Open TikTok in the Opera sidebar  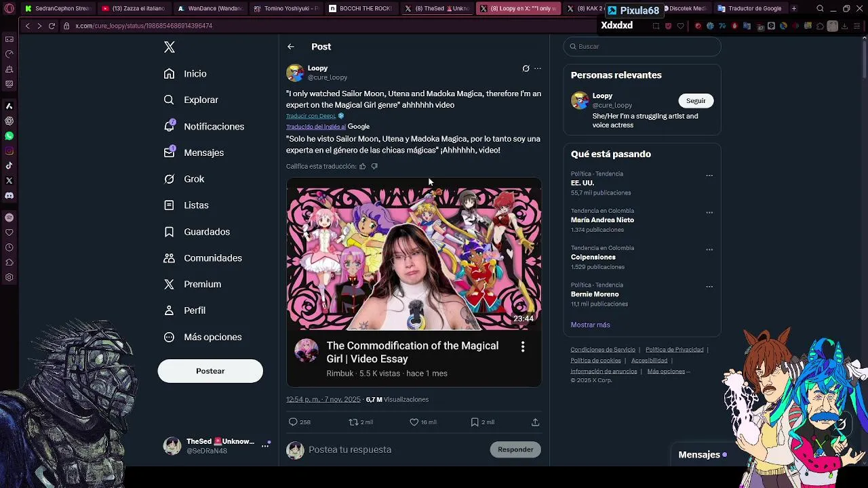9,166
